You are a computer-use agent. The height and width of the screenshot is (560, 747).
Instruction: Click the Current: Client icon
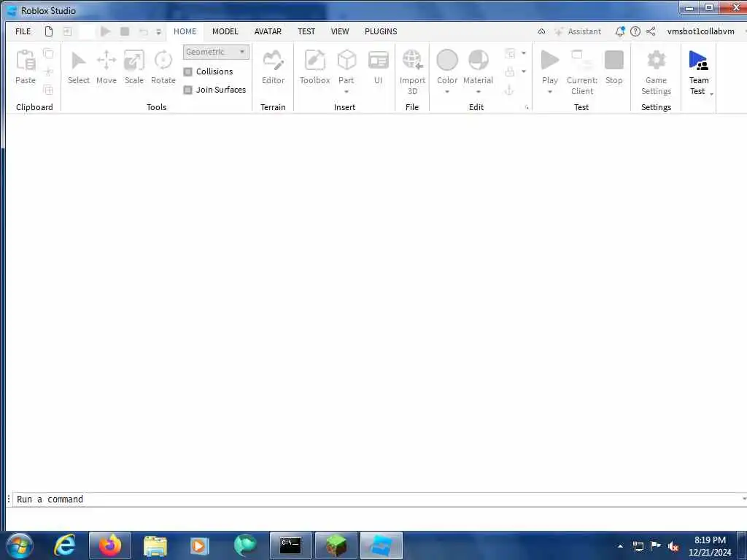point(582,61)
